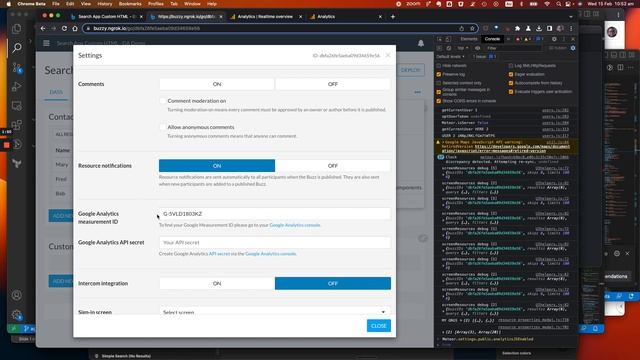Select the DevTools inspect element tool
The width and height of the screenshot is (640, 360).
[440, 39]
